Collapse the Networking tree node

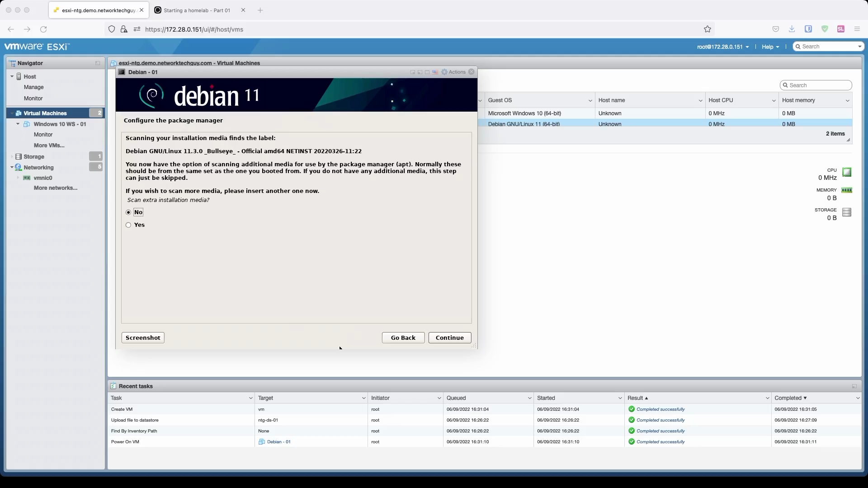[12, 168]
